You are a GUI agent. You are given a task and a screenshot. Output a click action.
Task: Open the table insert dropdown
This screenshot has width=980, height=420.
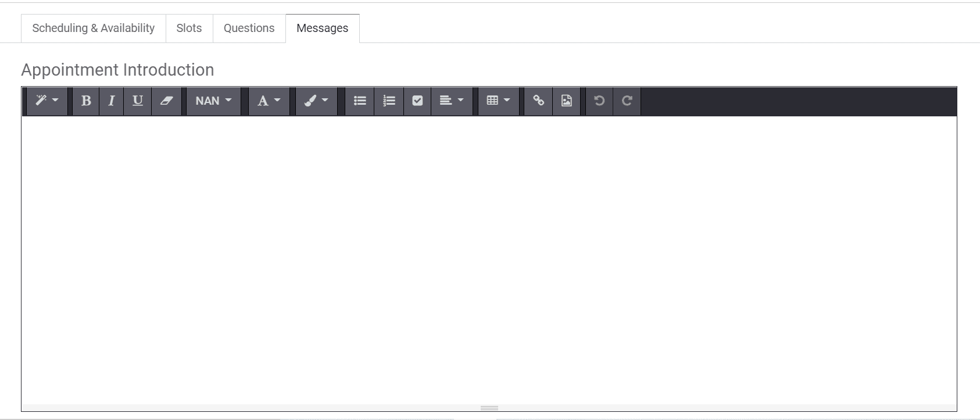pyautogui.click(x=498, y=101)
